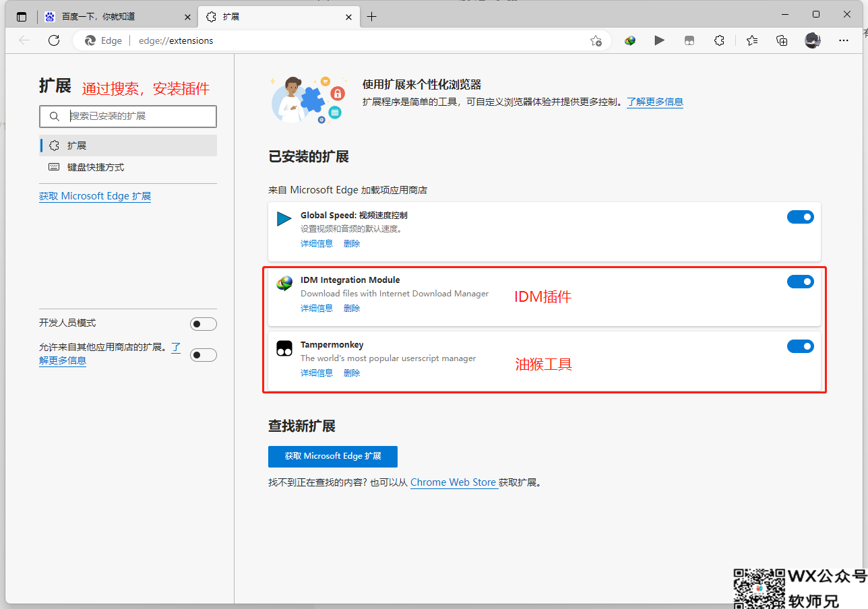The height and width of the screenshot is (609, 868).
Task: Enable 开发人员模式 toggle
Action: coord(204,324)
